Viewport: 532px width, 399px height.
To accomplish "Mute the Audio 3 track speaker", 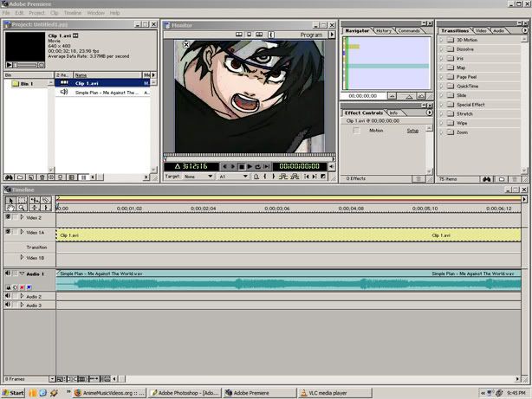I will click(x=8, y=305).
